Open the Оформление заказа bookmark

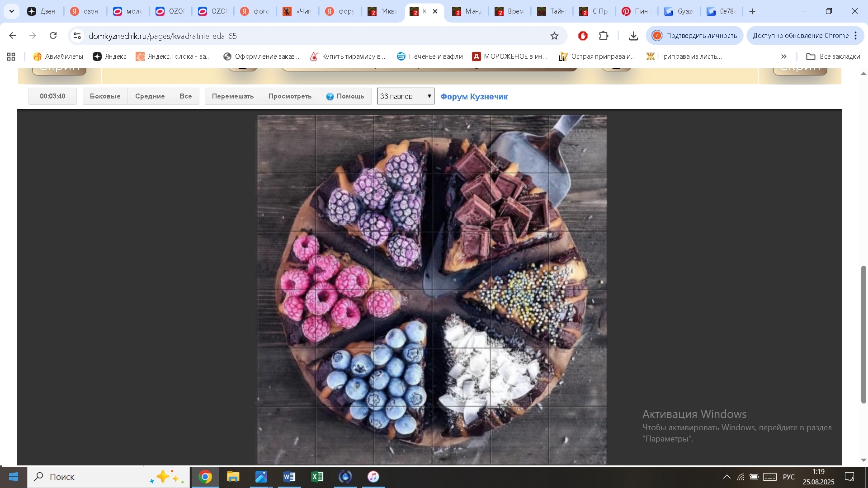point(261,56)
